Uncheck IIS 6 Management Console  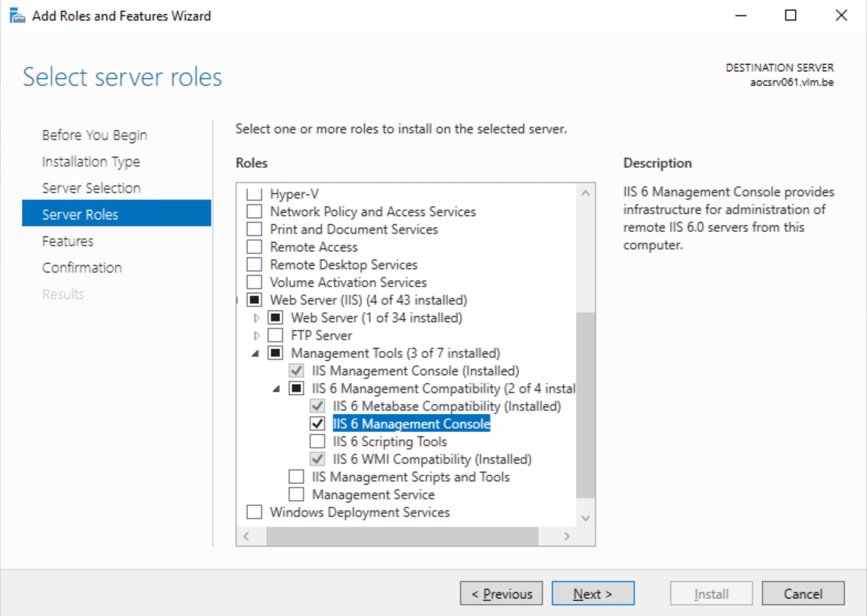point(317,424)
